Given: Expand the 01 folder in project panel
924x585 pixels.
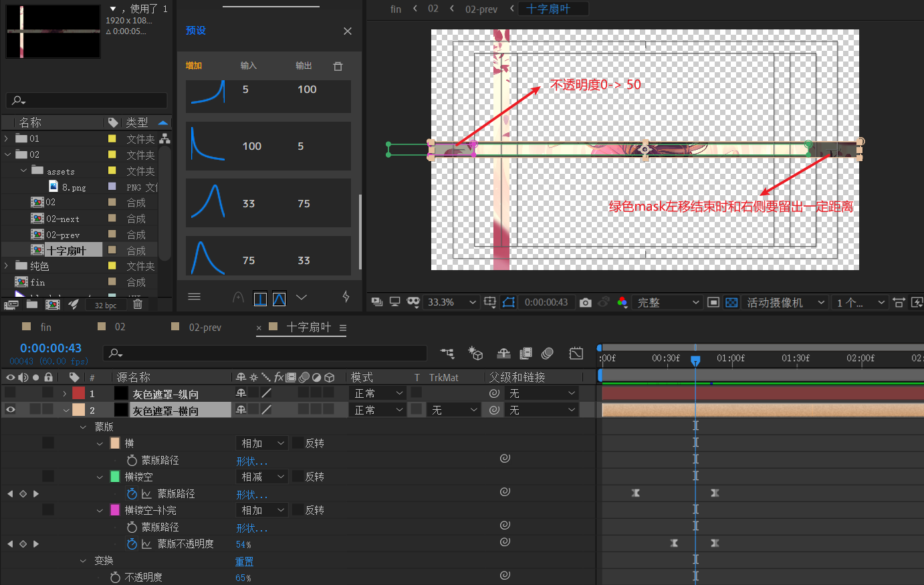Looking at the screenshot, I should point(7,138).
